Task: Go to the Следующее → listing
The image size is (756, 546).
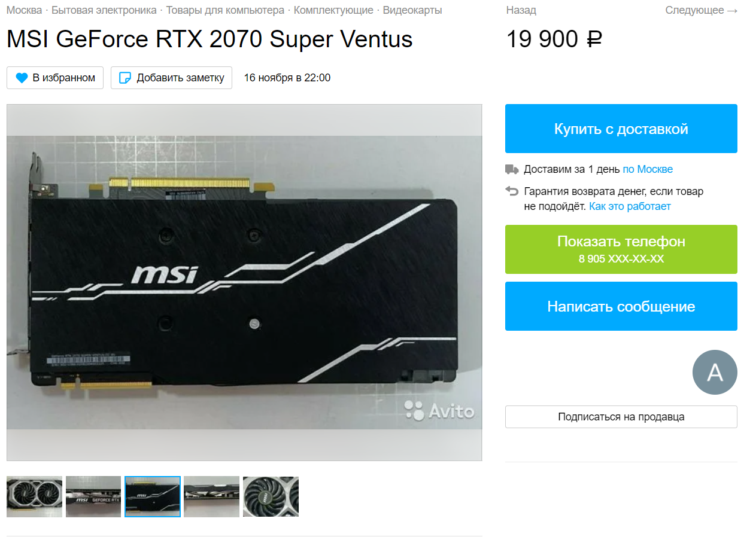Action: pyautogui.click(x=702, y=10)
